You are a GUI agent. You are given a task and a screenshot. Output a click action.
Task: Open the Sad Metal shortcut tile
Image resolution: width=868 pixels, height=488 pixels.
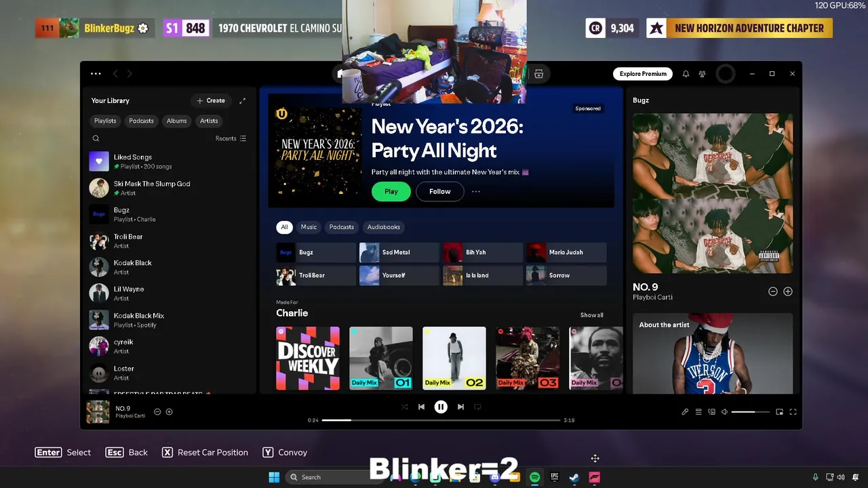point(399,252)
